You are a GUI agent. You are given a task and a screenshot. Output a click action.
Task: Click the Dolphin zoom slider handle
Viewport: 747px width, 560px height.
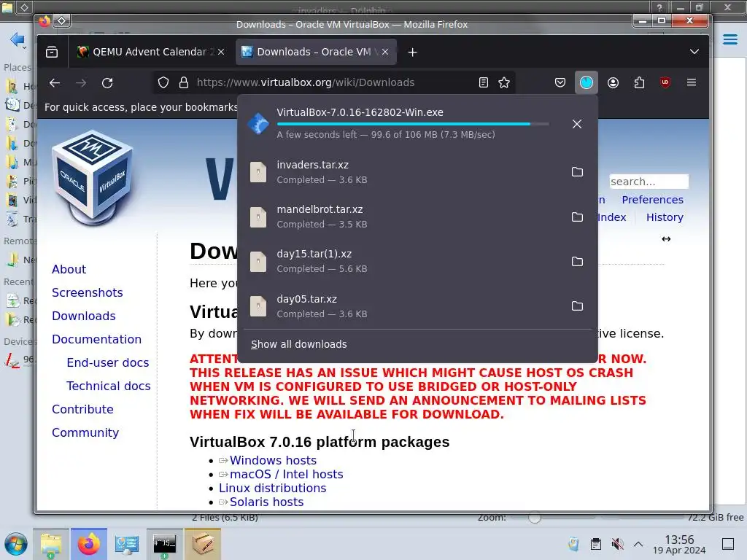535,518
